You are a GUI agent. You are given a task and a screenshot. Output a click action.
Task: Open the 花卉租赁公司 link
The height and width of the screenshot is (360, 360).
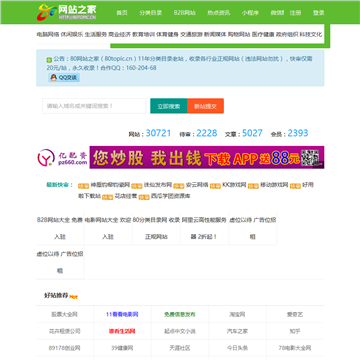click(x=65, y=331)
